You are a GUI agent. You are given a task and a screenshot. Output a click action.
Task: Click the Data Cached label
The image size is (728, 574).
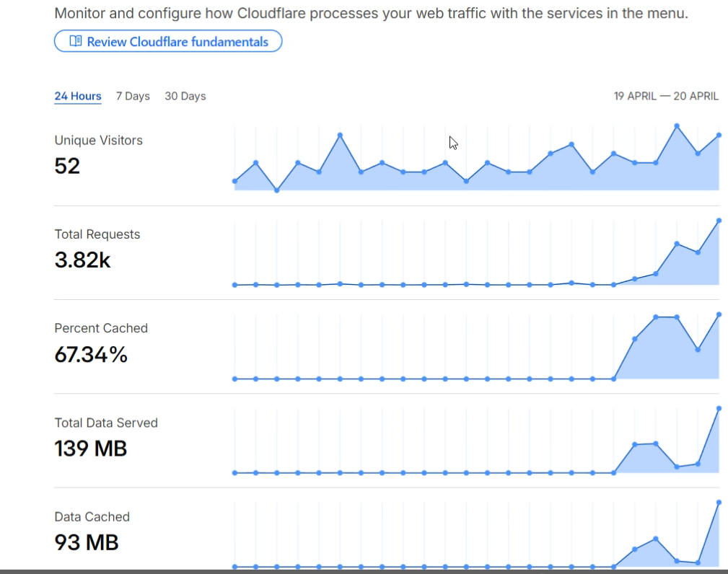click(92, 516)
